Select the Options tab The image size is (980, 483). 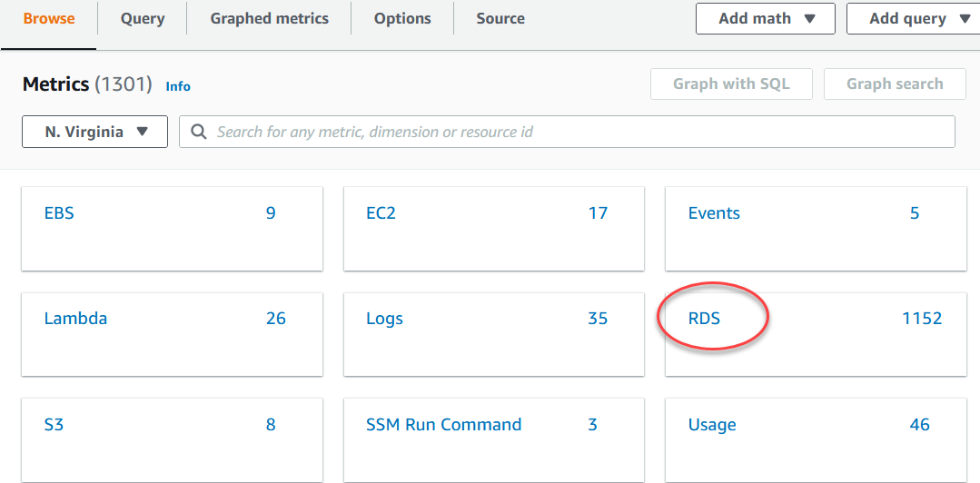(x=402, y=18)
